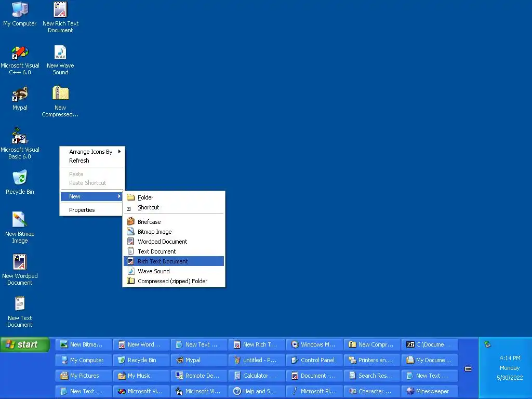
Task: Open the New submenu entry
Action: coord(91,196)
